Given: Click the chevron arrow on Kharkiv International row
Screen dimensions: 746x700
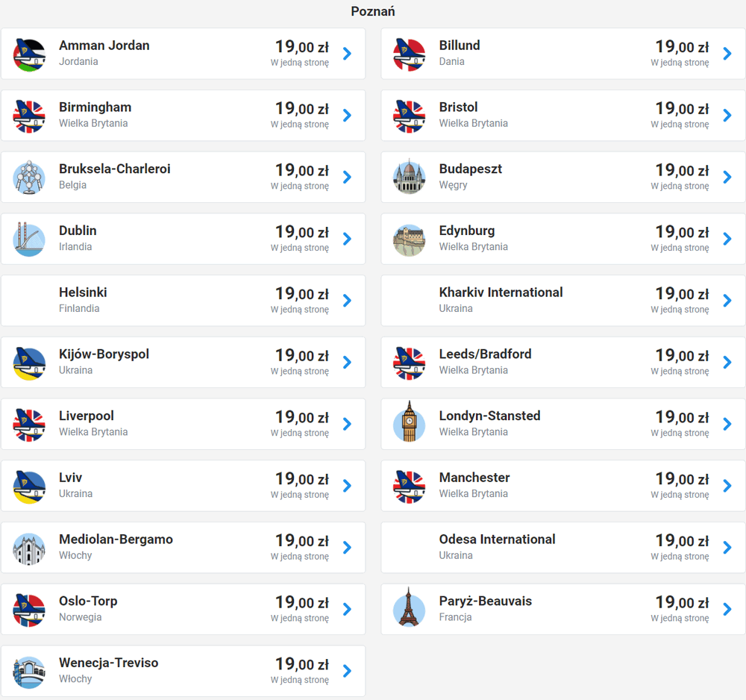Looking at the screenshot, I should pyautogui.click(x=727, y=301).
